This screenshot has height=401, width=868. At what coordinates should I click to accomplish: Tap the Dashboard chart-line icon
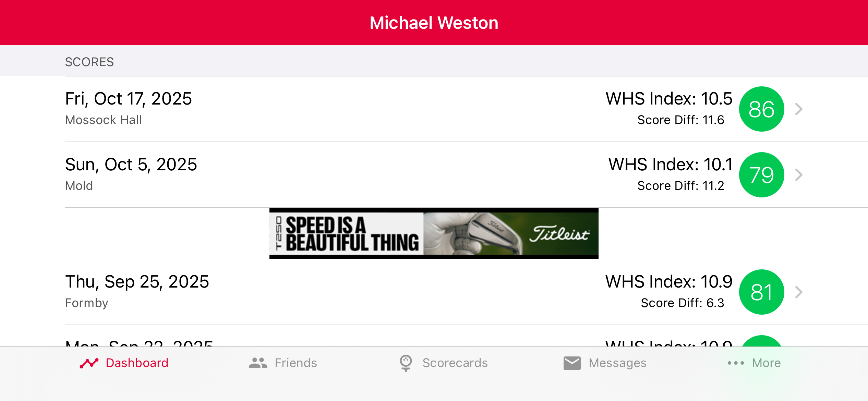click(89, 363)
